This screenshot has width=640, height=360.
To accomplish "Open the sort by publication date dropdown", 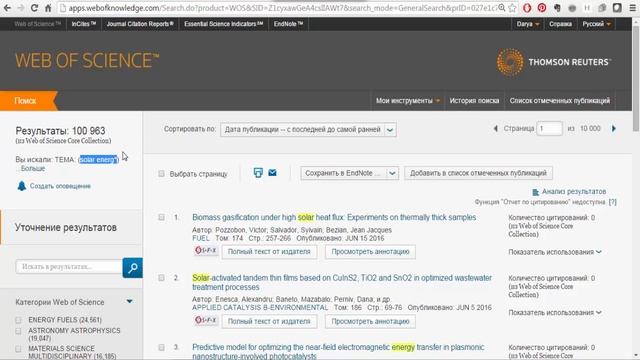I will [308, 130].
